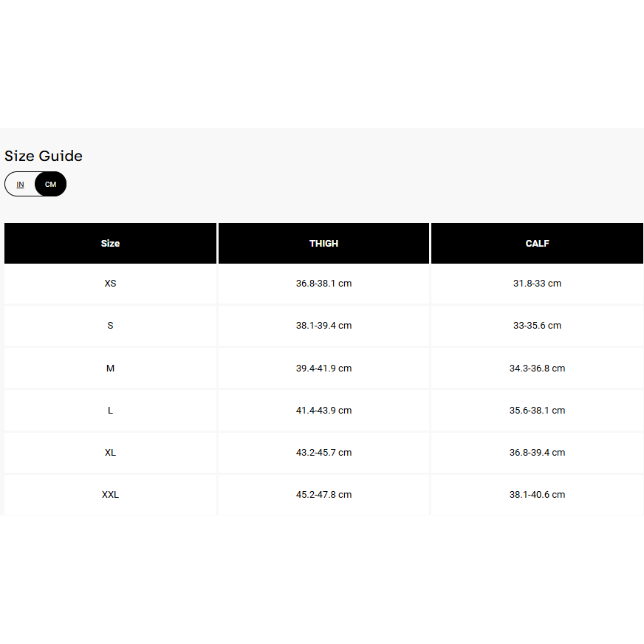The height and width of the screenshot is (644, 644).
Task: Select the S size row label
Action: point(110,326)
